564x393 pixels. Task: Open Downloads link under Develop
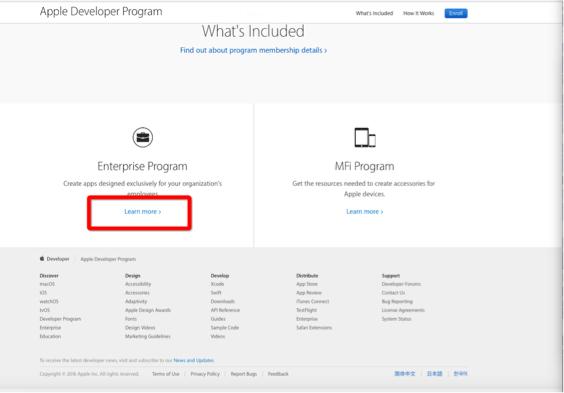tap(223, 301)
